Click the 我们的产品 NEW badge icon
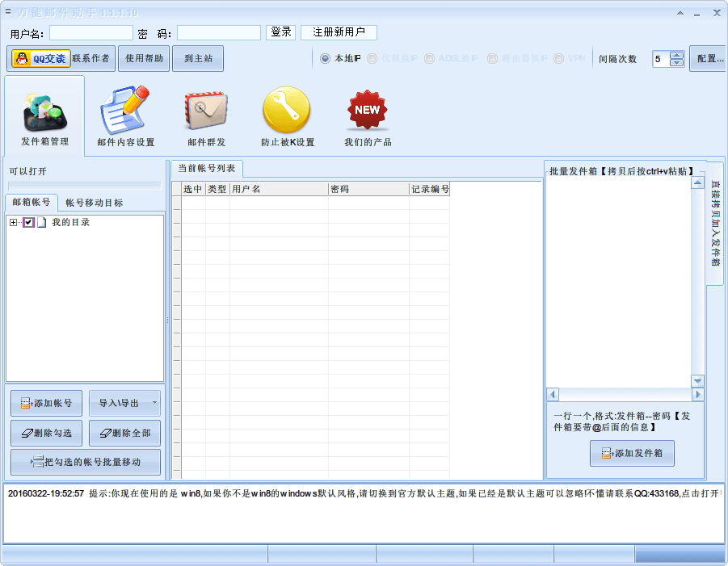 click(x=368, y=111)
